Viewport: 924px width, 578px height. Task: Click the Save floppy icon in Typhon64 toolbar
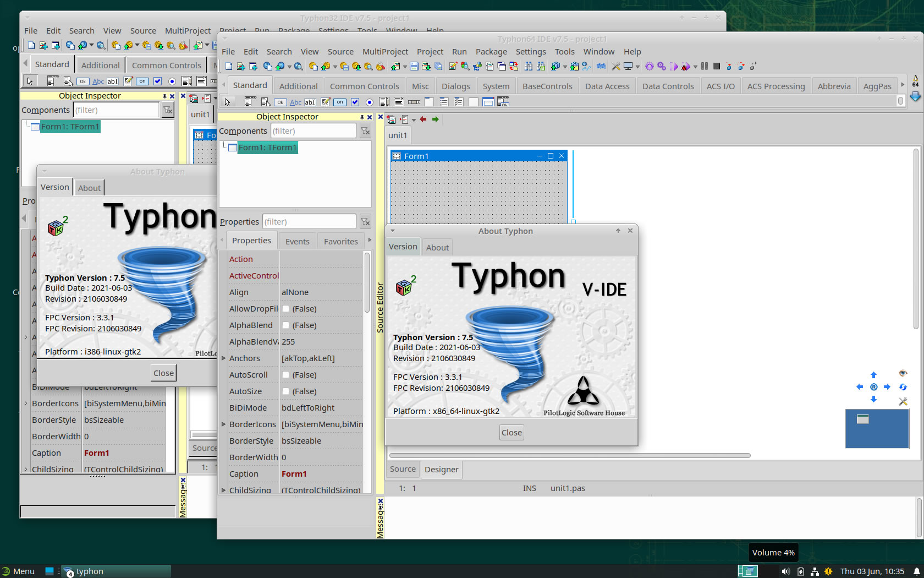click(x=414, y=66)
